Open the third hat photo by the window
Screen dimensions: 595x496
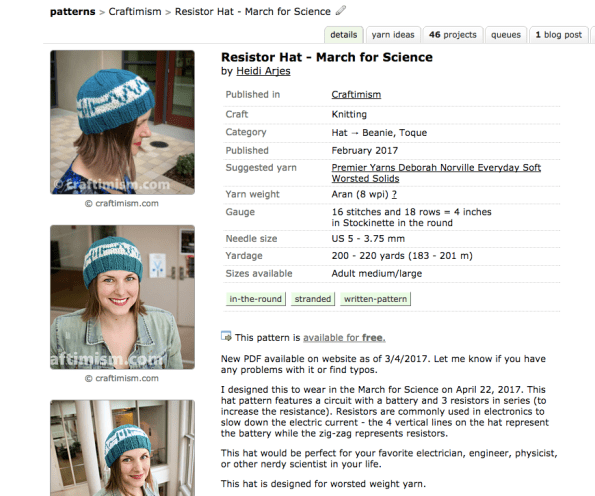click(x=123, y=448)
